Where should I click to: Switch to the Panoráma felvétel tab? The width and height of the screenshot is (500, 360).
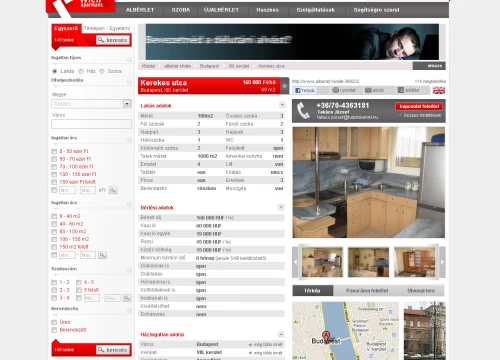[367, 291]
